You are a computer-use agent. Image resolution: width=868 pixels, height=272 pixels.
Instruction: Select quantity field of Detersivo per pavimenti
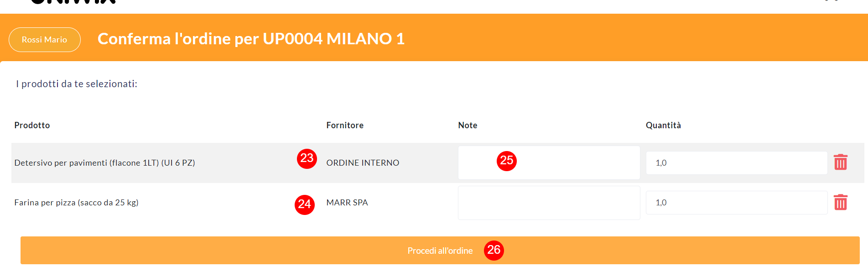click(737, 163)
